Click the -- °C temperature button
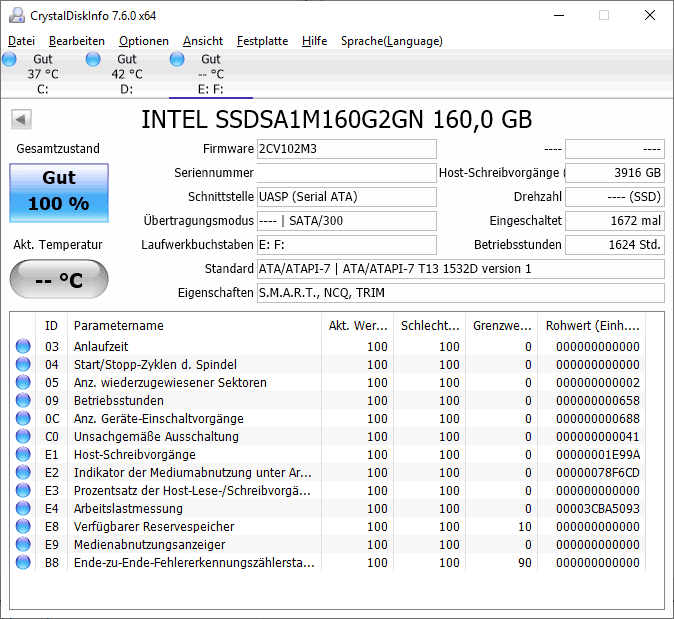 (59, 279)
